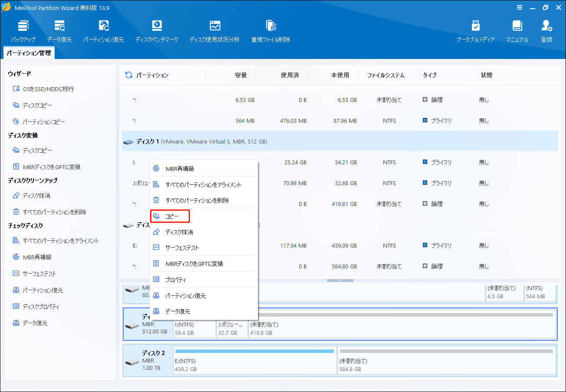Choose パーティション復元 in context menu
The image size is (566, 392).
tap(204, 296)
